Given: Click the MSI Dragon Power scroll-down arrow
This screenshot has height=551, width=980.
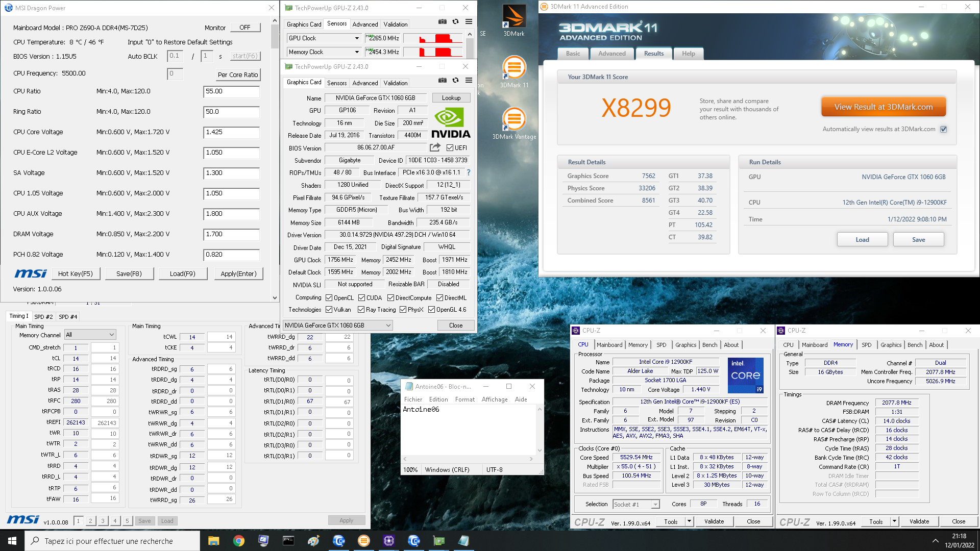Looking at the screenshot, I should pos(275,298).
